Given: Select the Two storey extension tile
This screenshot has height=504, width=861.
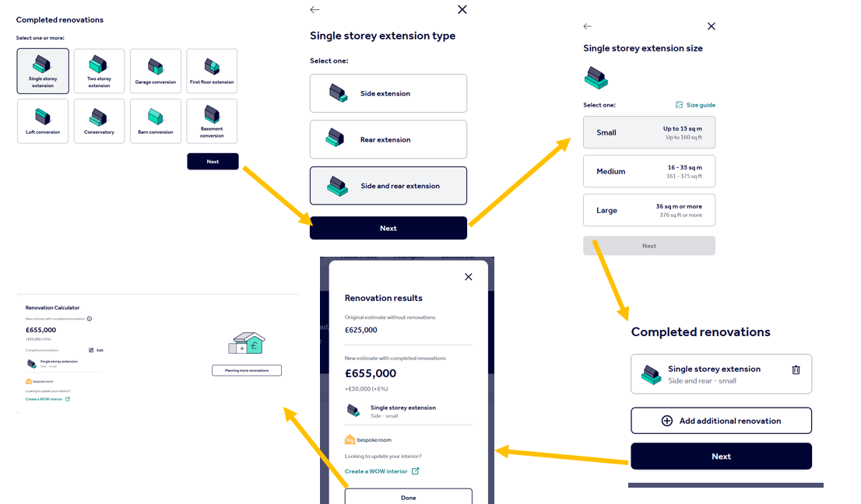Looking at the screenshot, I should [x=100, y=72].
